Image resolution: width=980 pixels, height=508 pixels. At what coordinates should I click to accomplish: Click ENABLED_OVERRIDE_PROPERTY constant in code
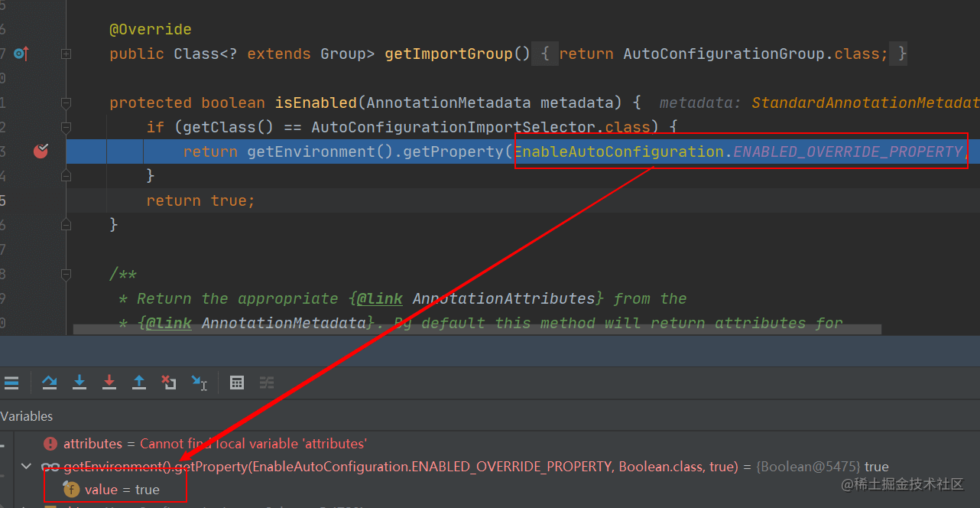pos(847,151)
